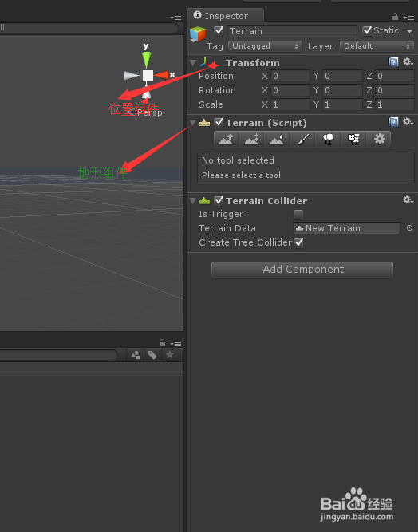Enable the Is Trigger checkbox
This screenshot has height=532, width=418.
tap(298, 214)
